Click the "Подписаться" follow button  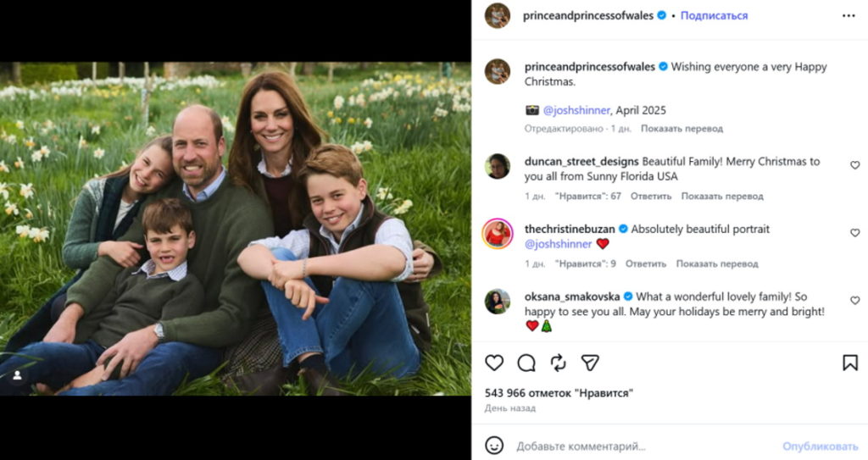point(714,15)
